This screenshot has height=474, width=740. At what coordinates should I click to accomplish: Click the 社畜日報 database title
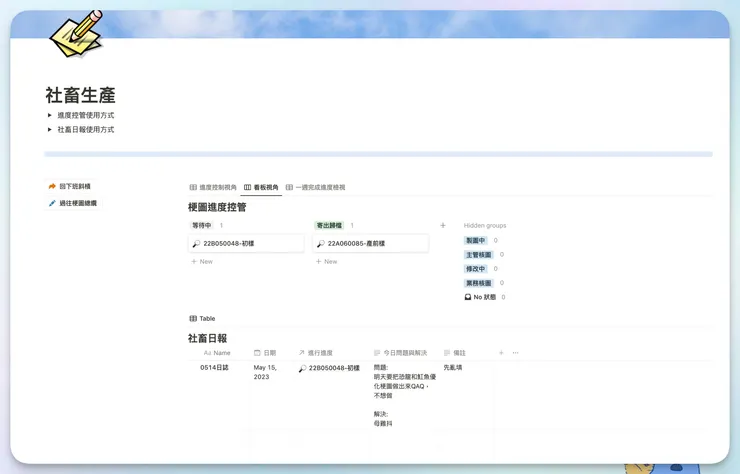click(x=208, y=339)
